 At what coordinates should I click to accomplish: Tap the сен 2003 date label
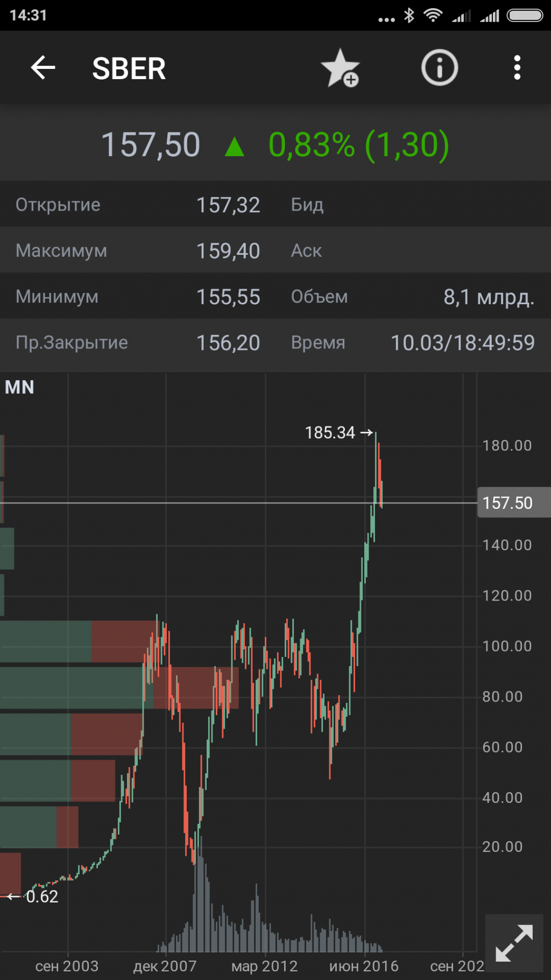pos(67,967)
